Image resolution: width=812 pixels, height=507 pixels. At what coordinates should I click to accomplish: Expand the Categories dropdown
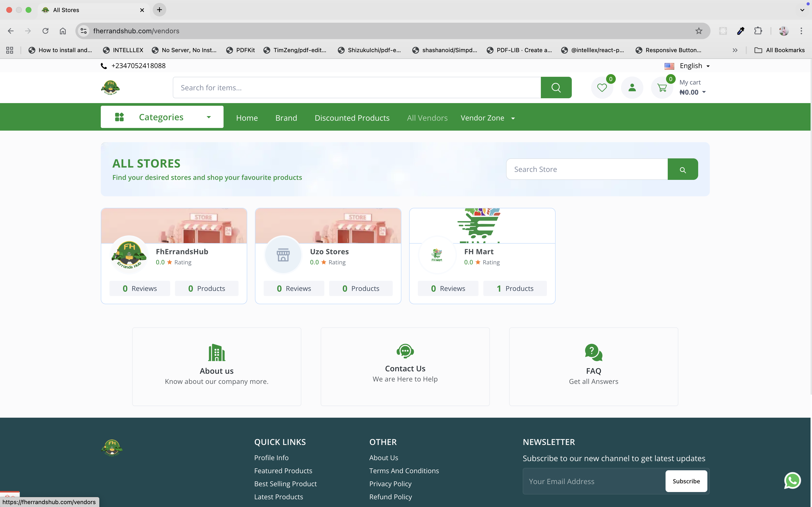click(x=162, y=117)
